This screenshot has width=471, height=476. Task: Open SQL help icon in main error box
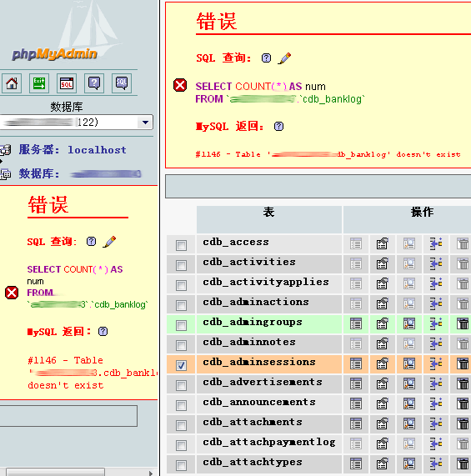click(x=266, y=58)
